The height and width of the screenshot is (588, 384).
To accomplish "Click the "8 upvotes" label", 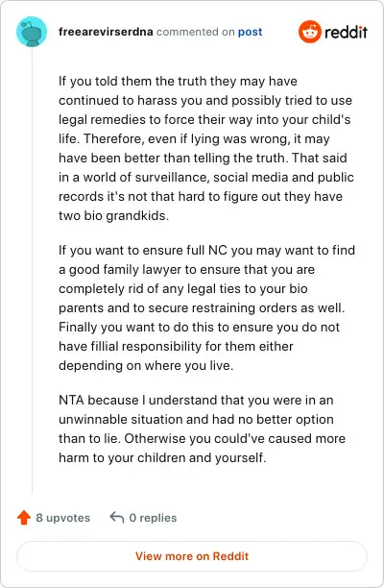I will [63, 518].
